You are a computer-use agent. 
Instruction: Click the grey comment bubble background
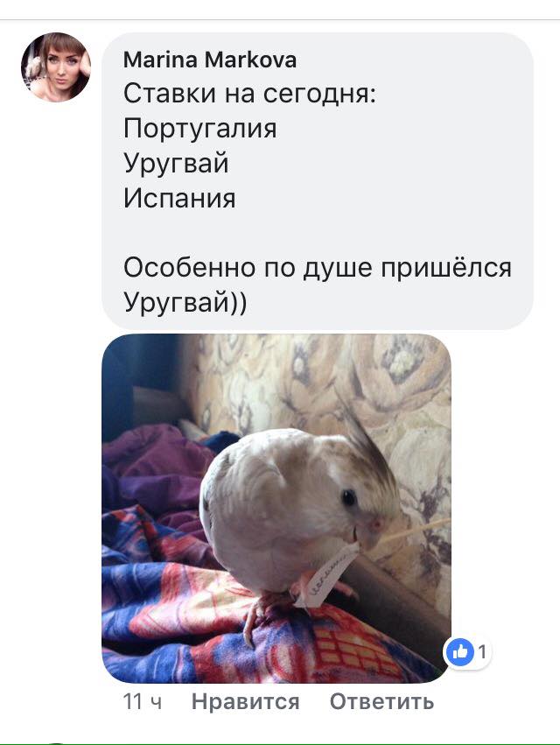[x=318, y=181]
